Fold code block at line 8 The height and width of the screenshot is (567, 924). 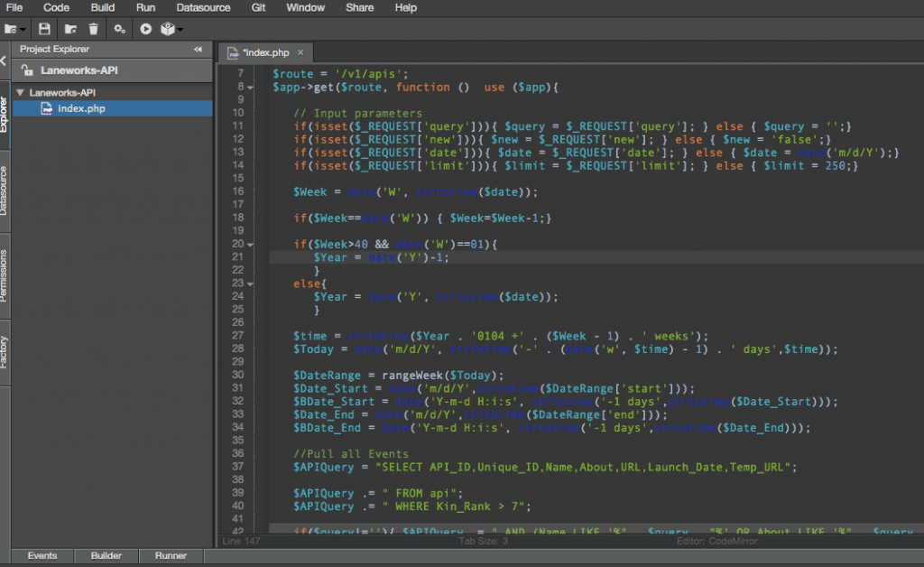coord(251,88)
